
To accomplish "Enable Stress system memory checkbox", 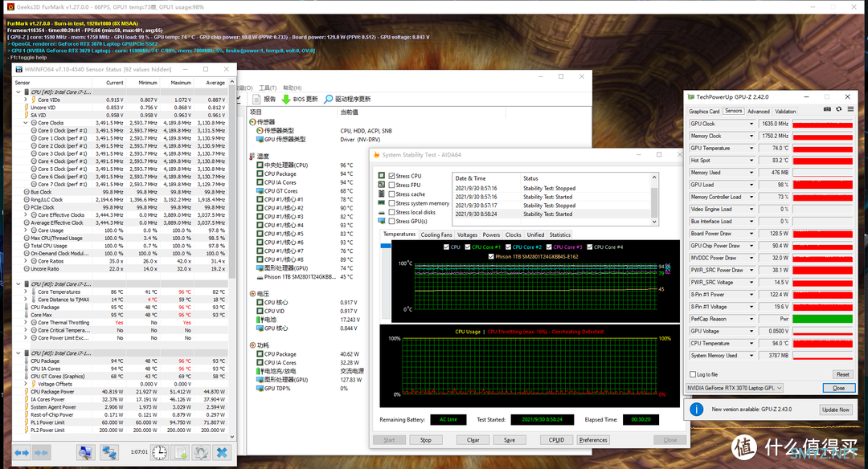I will (392, 203).
